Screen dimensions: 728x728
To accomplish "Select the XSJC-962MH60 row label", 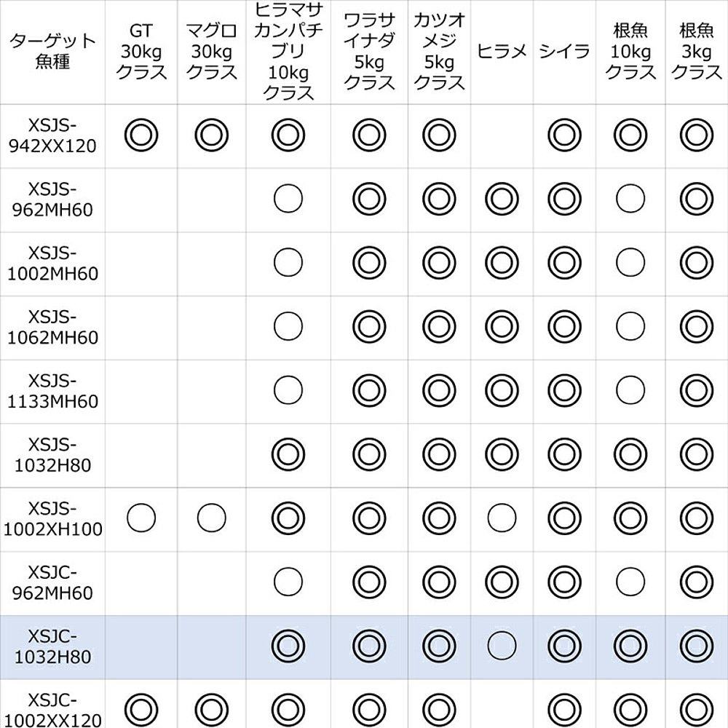I will [x=52, y=582].
